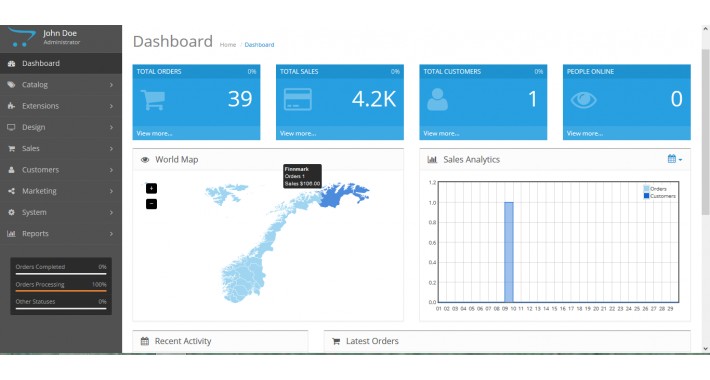This screenshot has width=710, height=380.
Task: Click the Catalog tags icon
Action: point(11,85)
